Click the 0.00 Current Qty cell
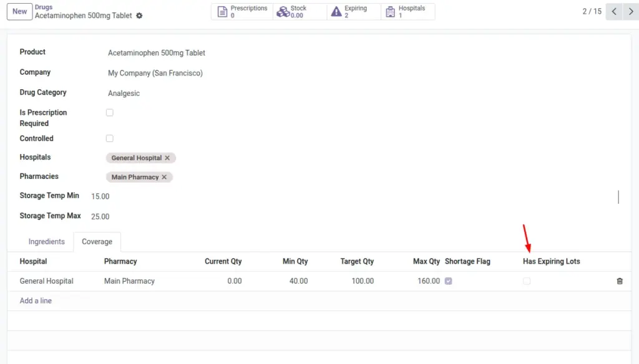The image size is (639, 364). coord(235,281)
